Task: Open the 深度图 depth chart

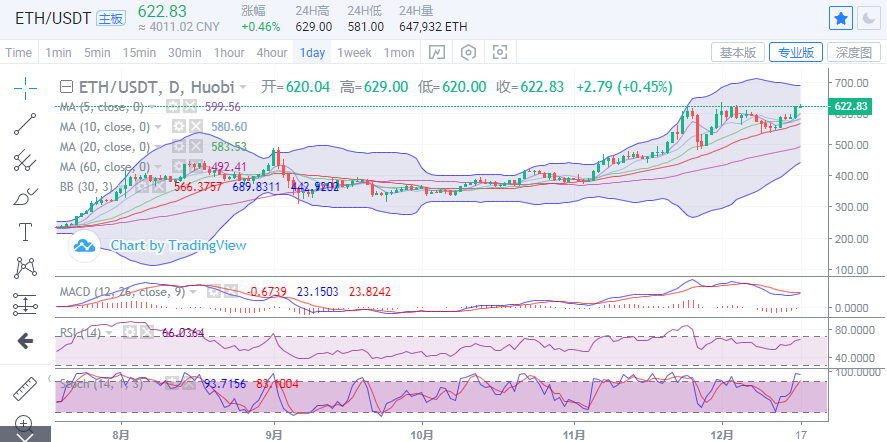Action: (x=854, y=52)
